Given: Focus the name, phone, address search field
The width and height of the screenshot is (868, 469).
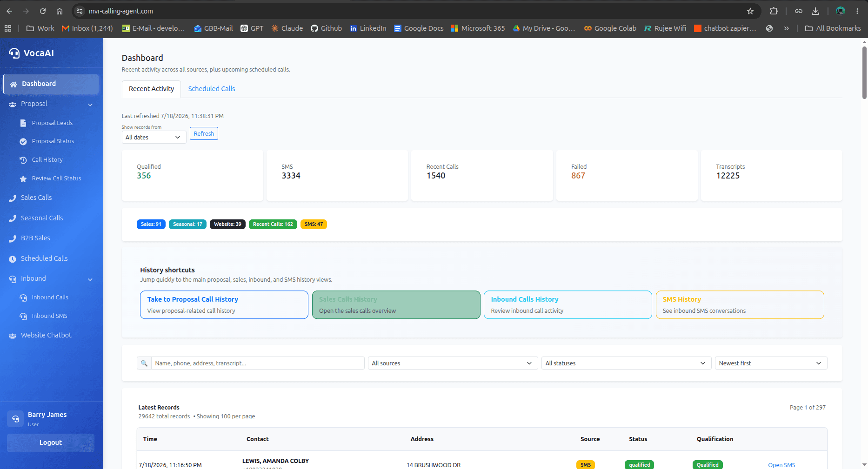Looking at the screenshot, I should click(258, 363).
